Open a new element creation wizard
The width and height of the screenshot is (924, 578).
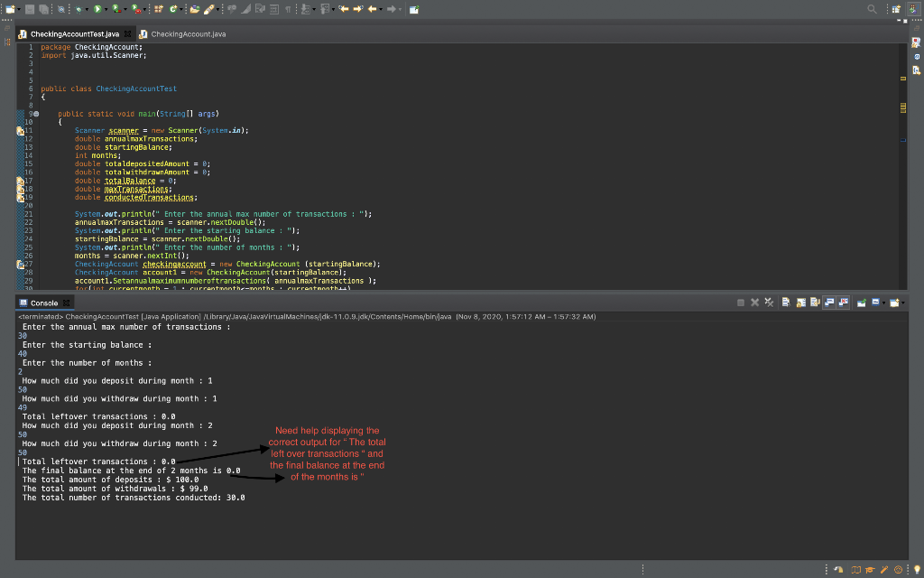tap(11, 8)
